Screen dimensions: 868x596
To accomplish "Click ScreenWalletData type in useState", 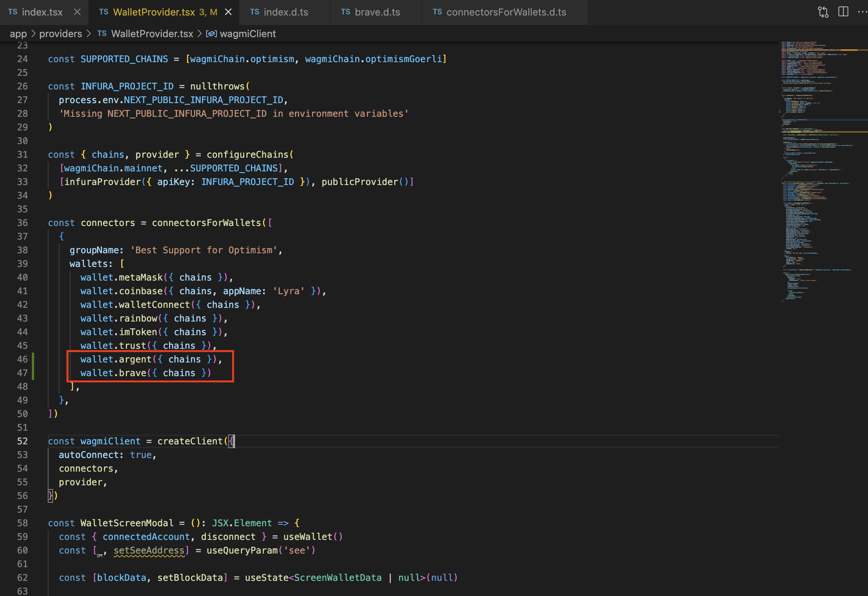I will tap(338, 578).
